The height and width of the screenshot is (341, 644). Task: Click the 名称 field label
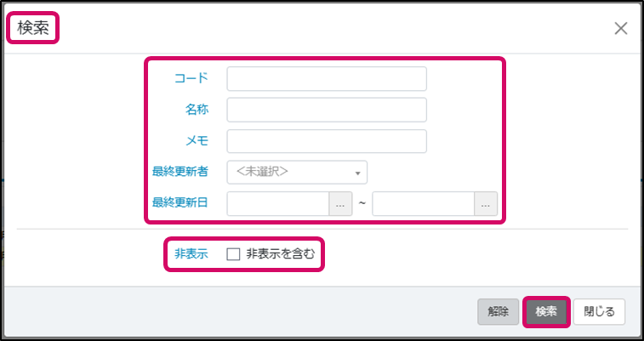tap(197, 110)
